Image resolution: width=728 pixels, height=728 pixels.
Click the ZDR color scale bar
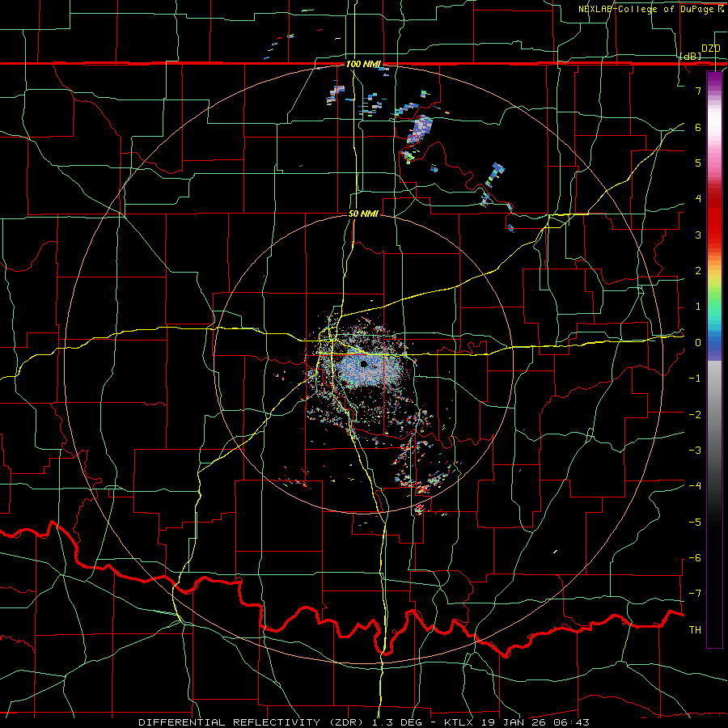click(x=714, y=359)
